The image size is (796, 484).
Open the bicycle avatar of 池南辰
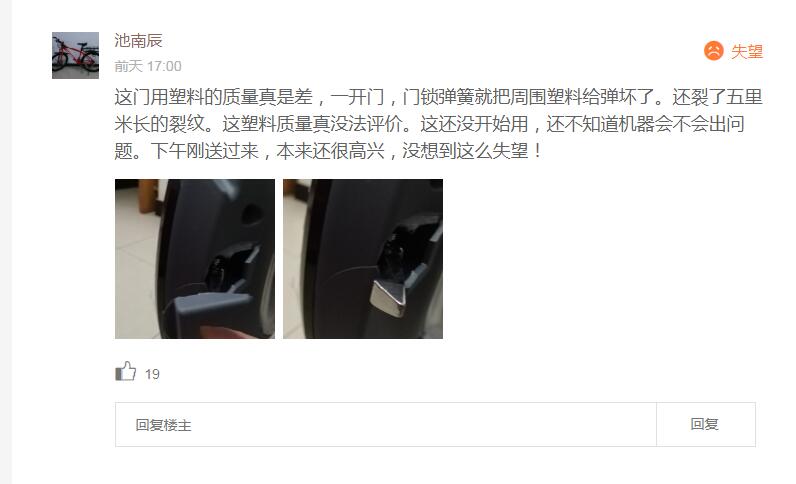coord(75,55)
